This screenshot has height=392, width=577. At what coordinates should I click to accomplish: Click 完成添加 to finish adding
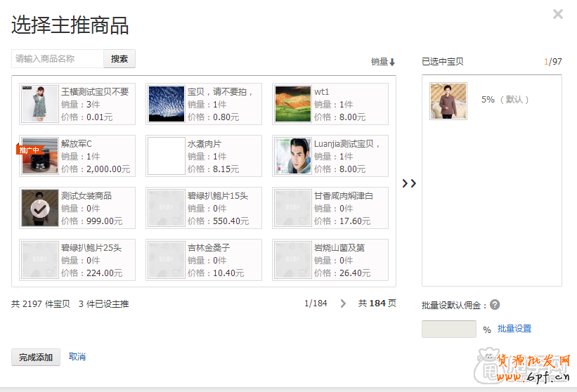point(36,357)
